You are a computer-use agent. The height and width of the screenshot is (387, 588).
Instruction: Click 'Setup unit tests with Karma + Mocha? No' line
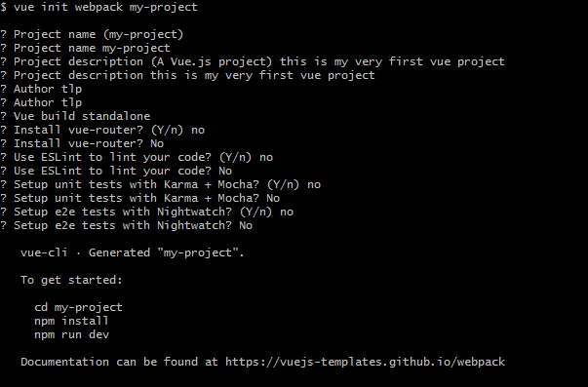pos(139,198)
